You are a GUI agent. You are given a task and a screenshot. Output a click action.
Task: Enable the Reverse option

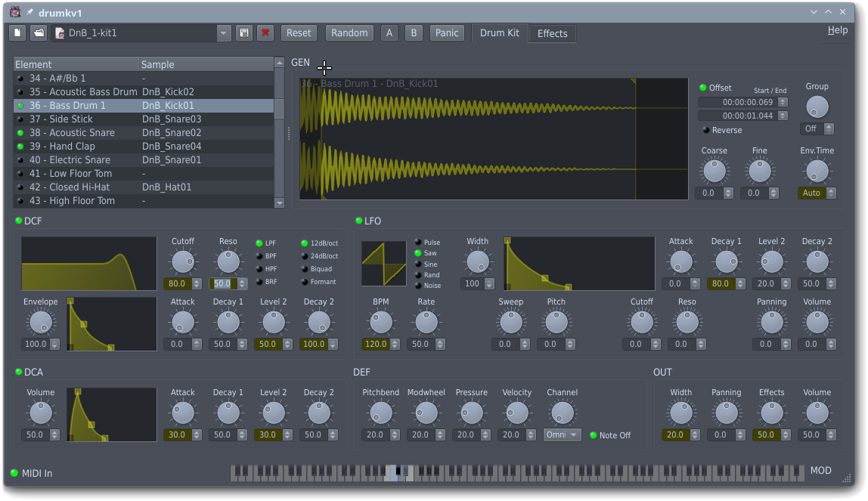point(722,131)
